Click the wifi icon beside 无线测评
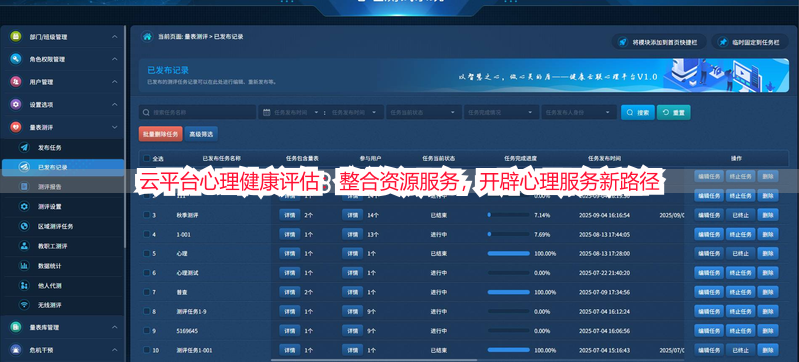The height and width of the screenshot is (362, 799). pyautogui.click(x=24, y=305)
